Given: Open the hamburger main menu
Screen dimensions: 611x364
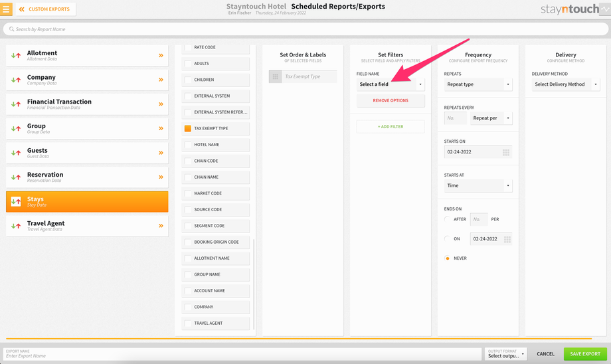Looking at the screenshot, I should coord(6,9).
